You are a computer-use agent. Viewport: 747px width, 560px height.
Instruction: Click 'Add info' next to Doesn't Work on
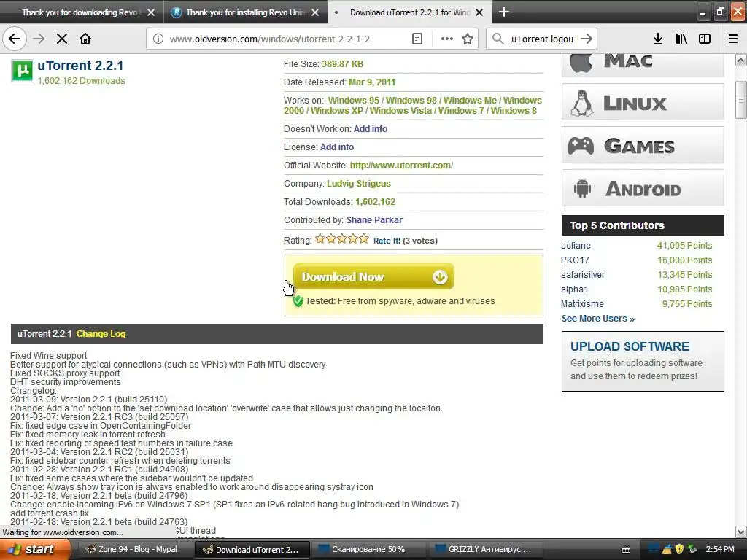[370, 128]
